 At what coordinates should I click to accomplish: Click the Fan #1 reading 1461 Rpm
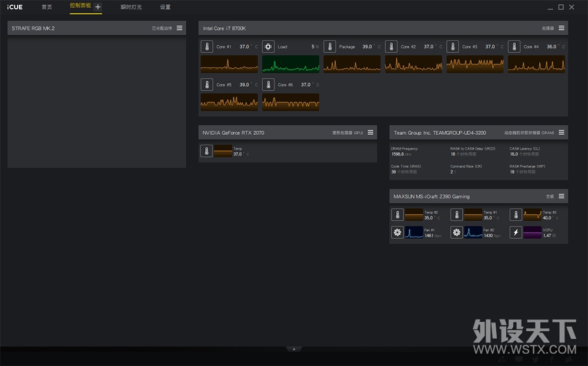pyautogui.click(x=433, y=235)
